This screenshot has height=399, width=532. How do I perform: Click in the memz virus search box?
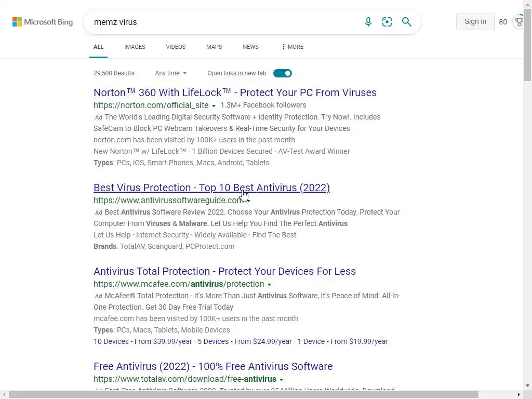(224, 22)
